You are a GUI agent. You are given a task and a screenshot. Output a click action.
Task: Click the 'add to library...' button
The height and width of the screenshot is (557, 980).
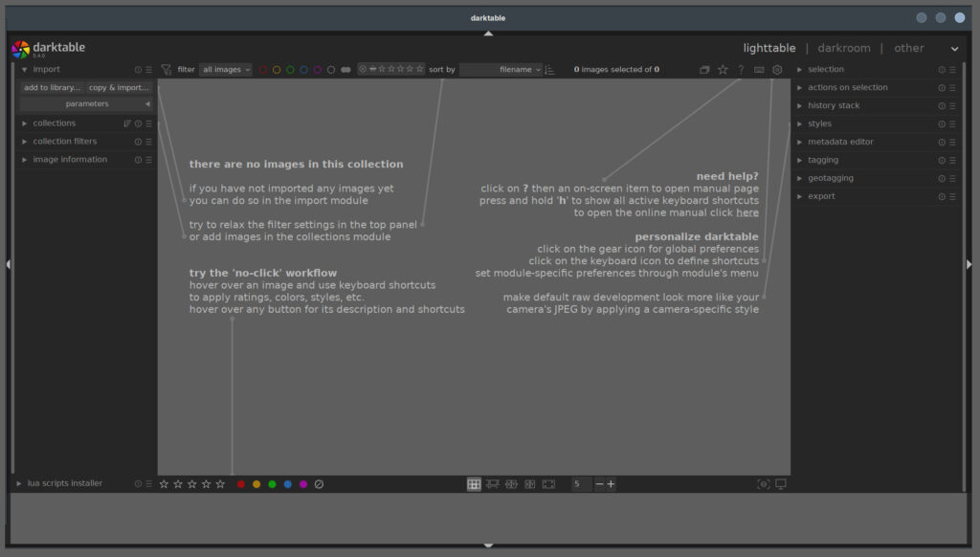click(52, 87)
